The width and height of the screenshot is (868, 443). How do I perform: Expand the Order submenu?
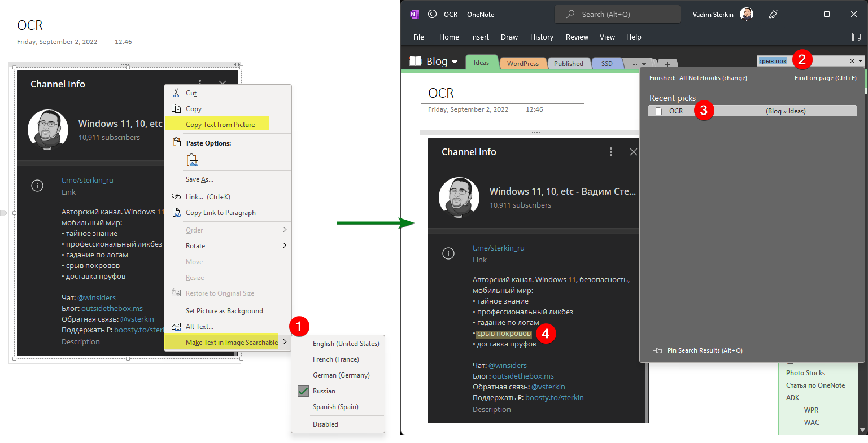click(228, 230)
